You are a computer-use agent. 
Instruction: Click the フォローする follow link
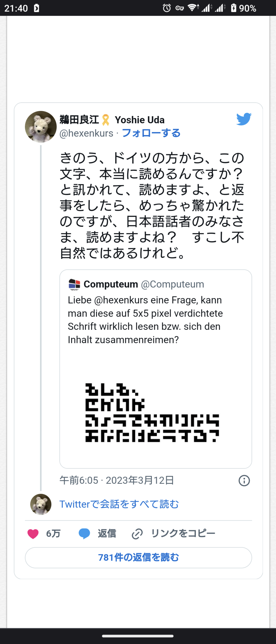pyautogui.click(x=151, y=133)
